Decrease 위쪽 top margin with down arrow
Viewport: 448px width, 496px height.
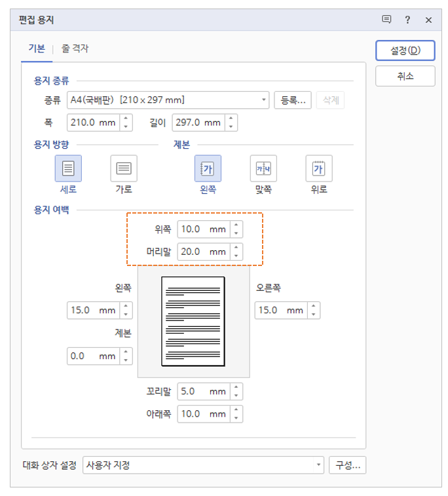(236, 233)
